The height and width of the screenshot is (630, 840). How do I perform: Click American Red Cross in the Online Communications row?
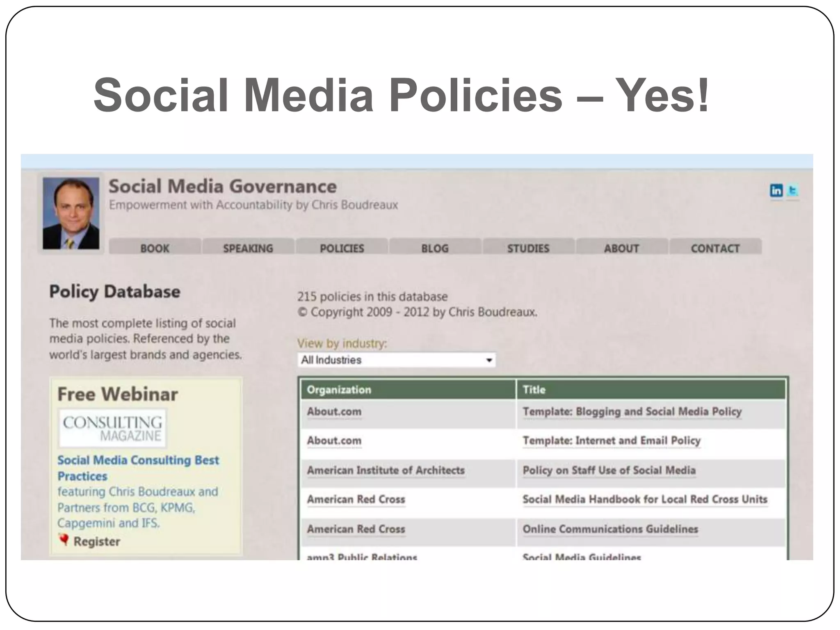(x=356, y=529)
